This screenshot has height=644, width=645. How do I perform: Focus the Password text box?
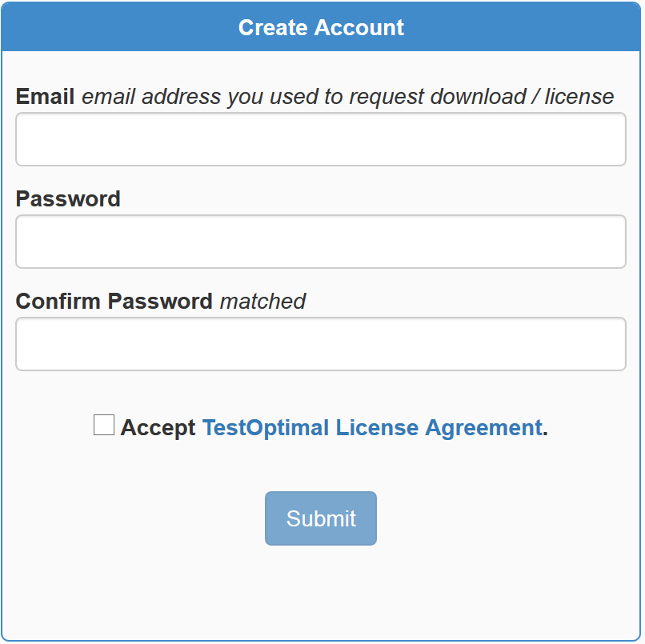pos(320,242)
